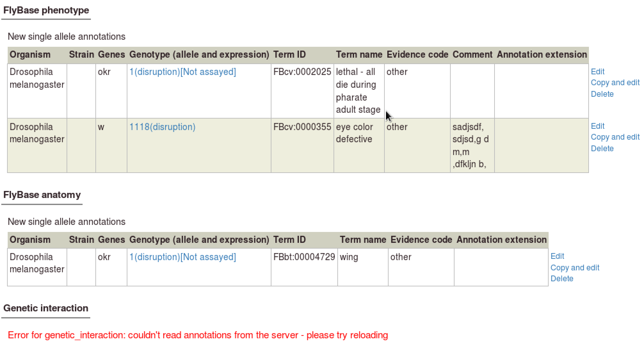Open the 1(disruption)[Not assayed] genotype link
This screenshot has width=644, height=362.
[x=182, y=72]
